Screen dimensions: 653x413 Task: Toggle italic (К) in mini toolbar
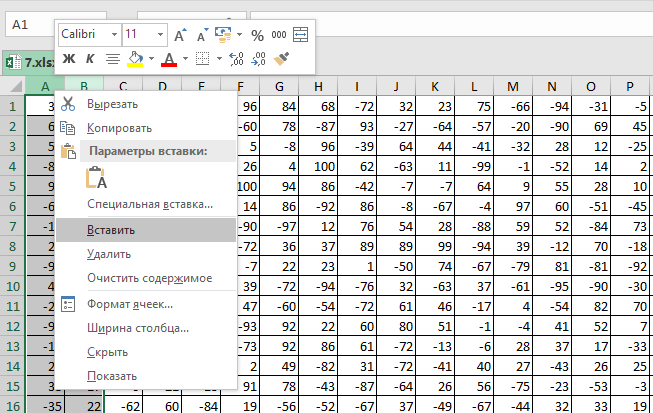coord(90,59)
